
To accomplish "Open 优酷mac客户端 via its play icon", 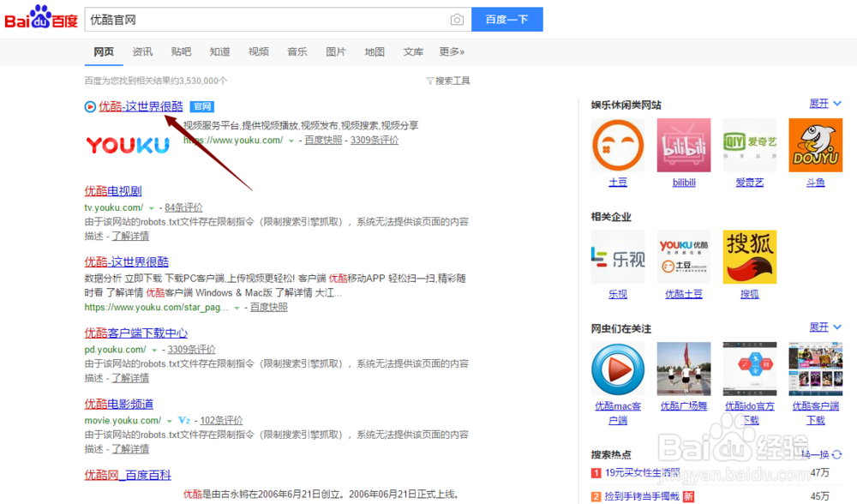I will pyautogui.click(x=618, y=369).
